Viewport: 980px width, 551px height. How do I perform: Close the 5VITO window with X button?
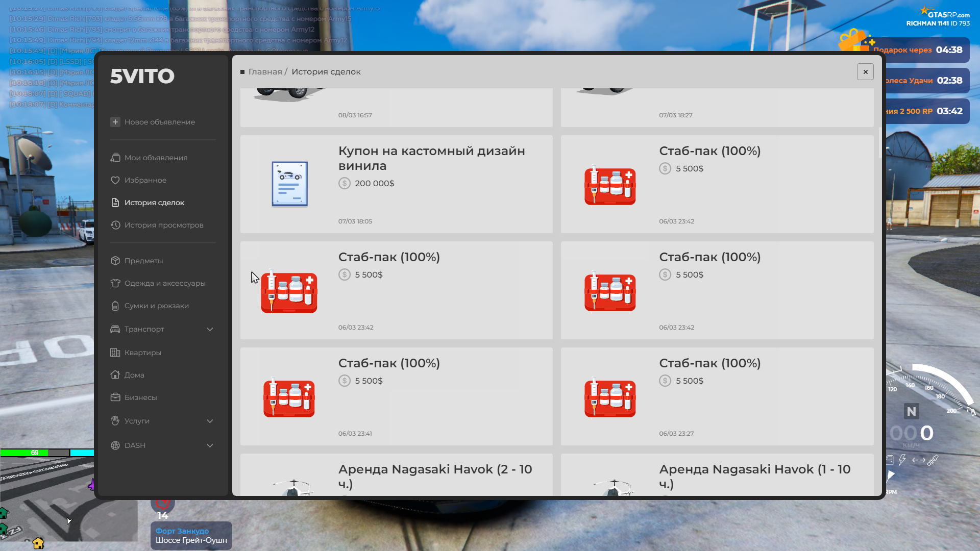[x=865, y=72]
